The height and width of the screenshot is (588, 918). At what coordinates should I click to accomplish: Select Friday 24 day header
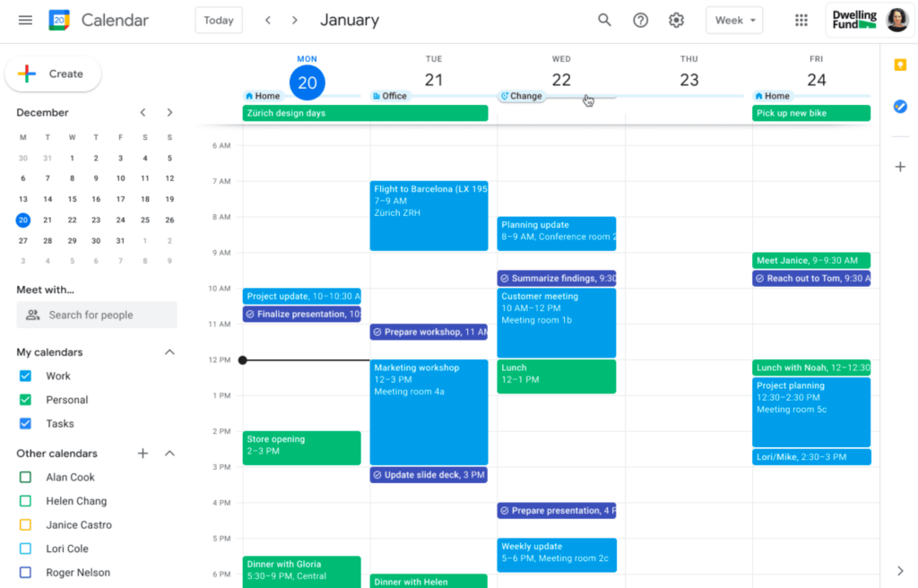[816, 80]
